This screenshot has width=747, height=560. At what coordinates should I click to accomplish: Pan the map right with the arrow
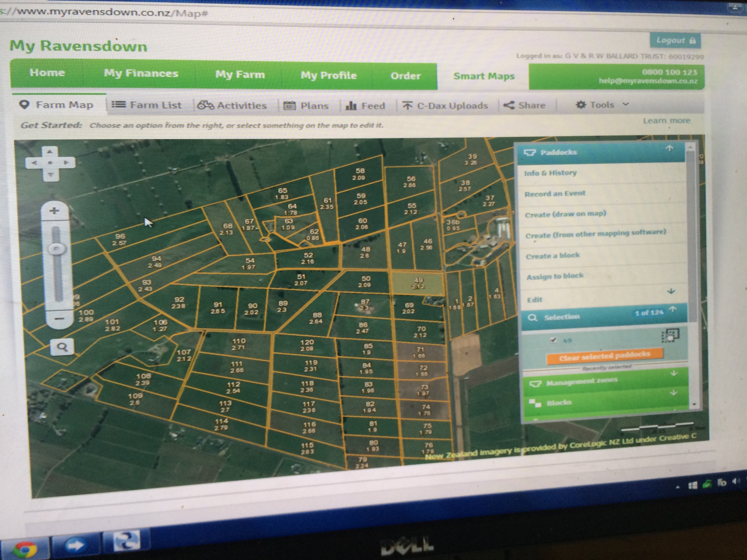(67, 163)
